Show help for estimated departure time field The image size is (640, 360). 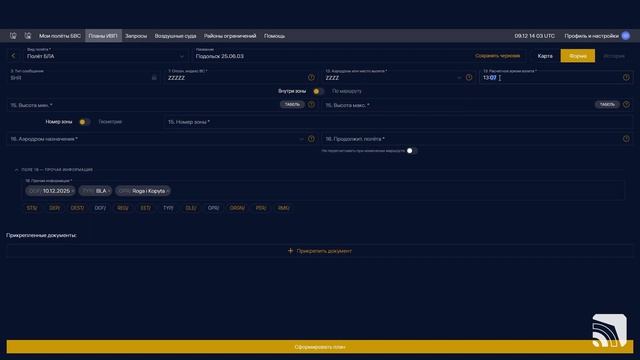[626, 77]
